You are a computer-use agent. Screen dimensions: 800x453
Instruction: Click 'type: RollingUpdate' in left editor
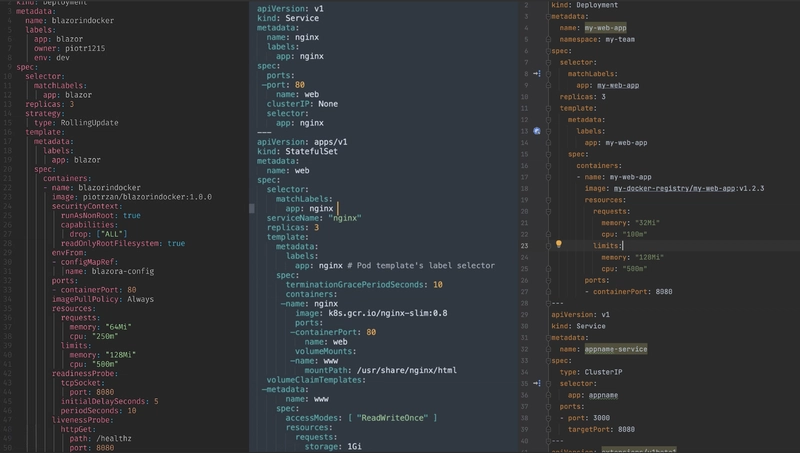pyautogui.click(x=76, y=123)
